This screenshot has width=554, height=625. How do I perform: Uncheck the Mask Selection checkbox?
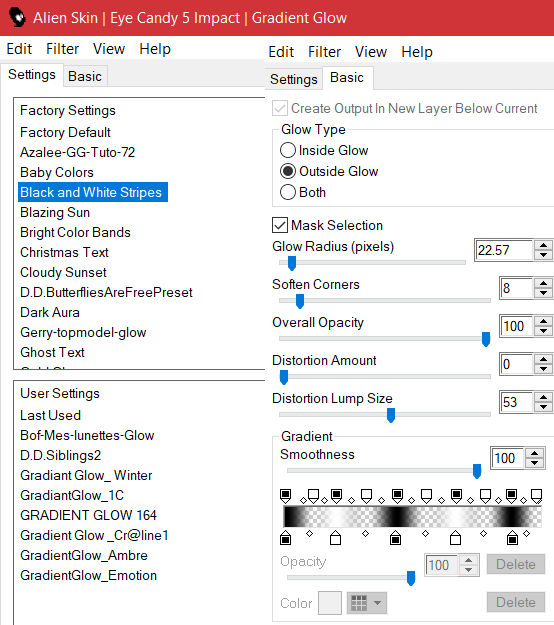(280, 225)
